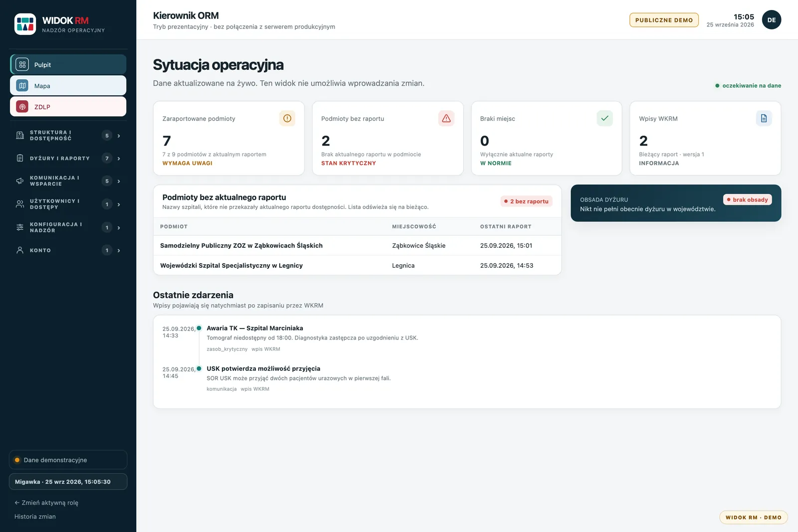The width and height of the screenshot is (798, 532).
Task: Click the Migawka timestamp pill
Action: click(x=68, y=482)
